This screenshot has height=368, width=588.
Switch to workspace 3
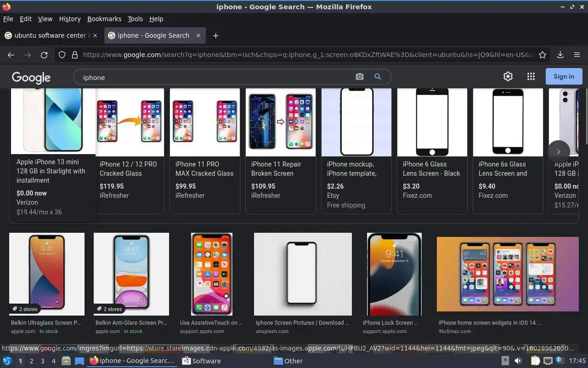point(43,361)
